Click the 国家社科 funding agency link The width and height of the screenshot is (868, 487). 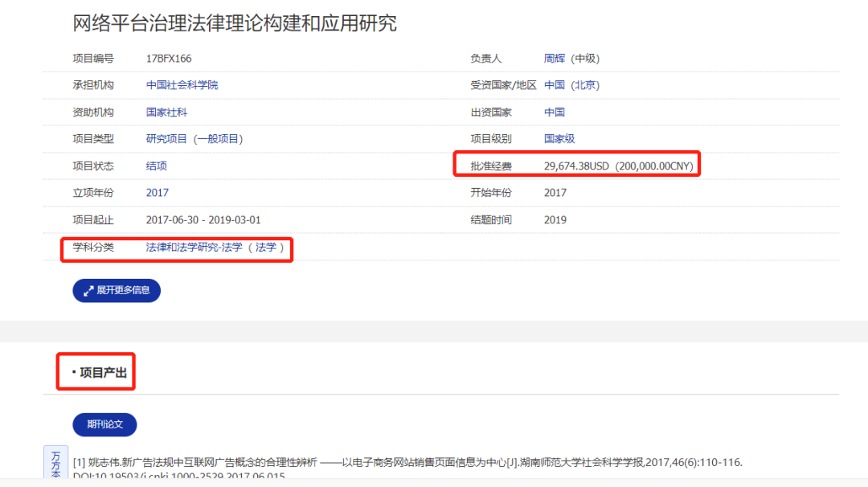point(166,113)
